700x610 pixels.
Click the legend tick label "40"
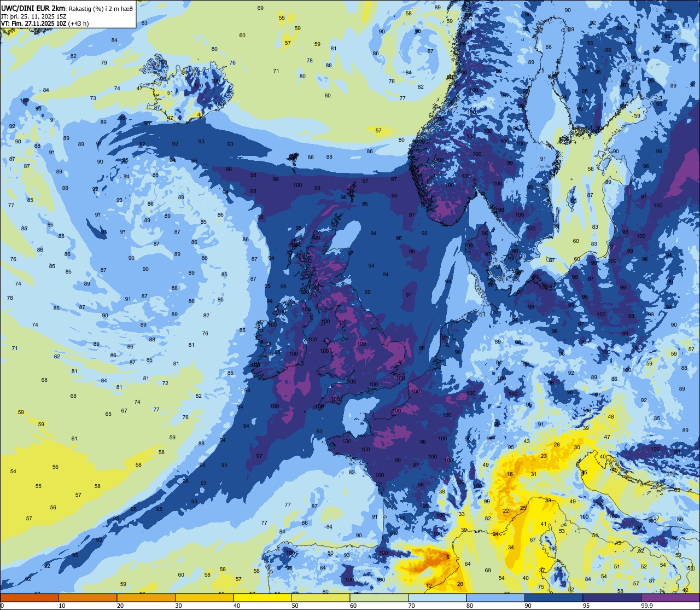click(237, 606)
